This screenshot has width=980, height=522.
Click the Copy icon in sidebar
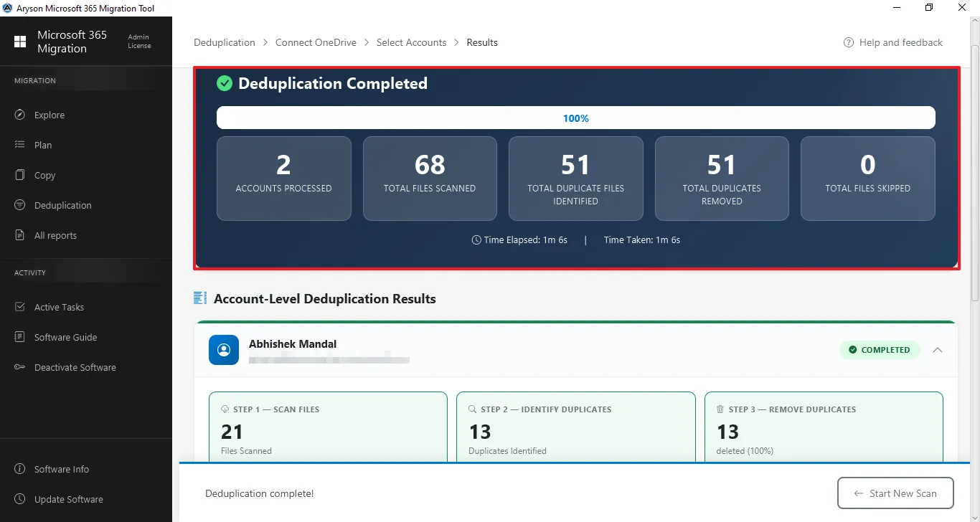point(20,175)
